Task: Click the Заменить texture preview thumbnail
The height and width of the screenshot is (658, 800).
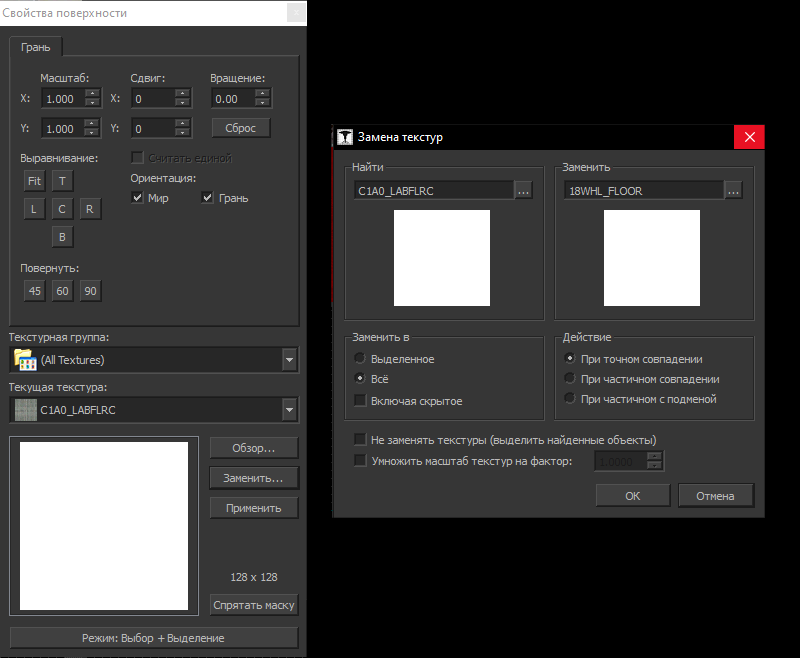Action: tap(652, 258)
